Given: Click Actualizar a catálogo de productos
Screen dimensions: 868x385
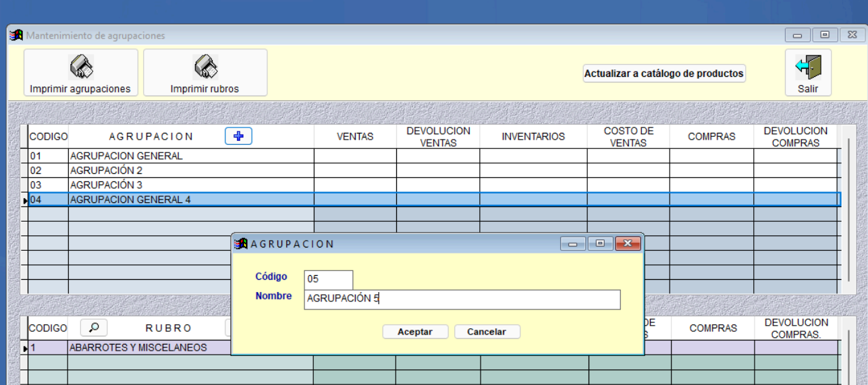Looking at the screenshot, I should click(x=664, y=73).
